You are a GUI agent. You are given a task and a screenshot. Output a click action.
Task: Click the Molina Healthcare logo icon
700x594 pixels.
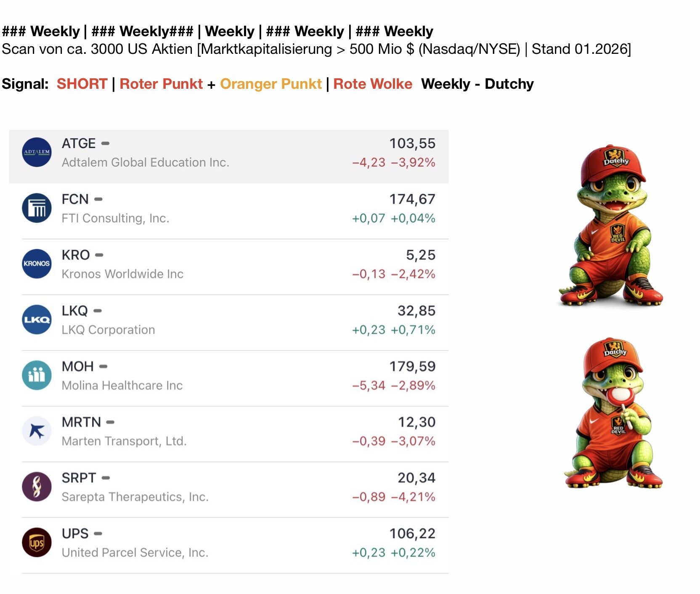(37, 375)
